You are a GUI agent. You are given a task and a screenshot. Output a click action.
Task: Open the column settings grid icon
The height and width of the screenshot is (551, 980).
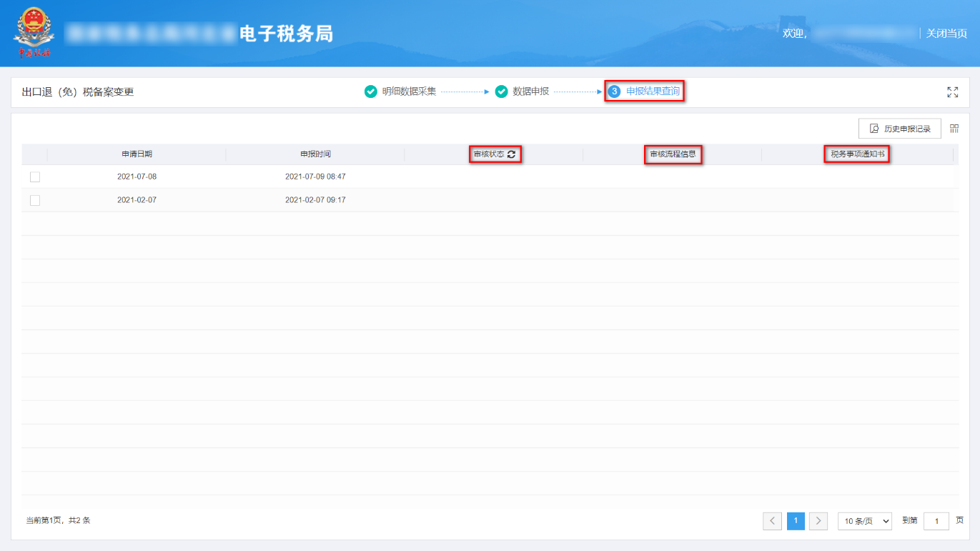pyautogui.click(x=954, y=127)
